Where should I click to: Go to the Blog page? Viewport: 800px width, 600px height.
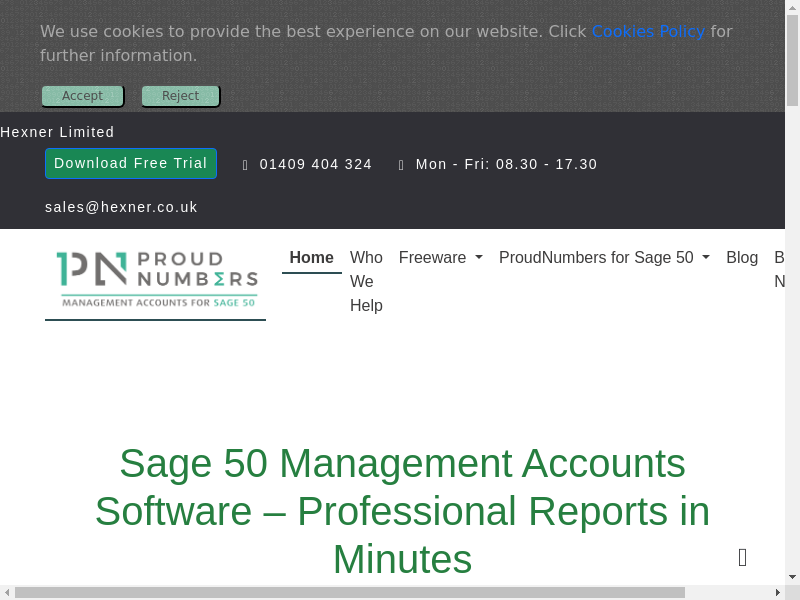coord(741,258)
